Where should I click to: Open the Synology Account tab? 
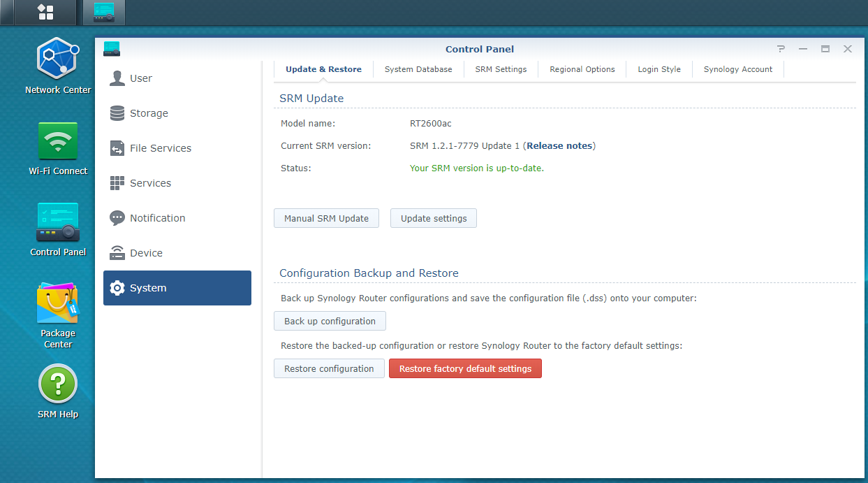pos(737,69)
